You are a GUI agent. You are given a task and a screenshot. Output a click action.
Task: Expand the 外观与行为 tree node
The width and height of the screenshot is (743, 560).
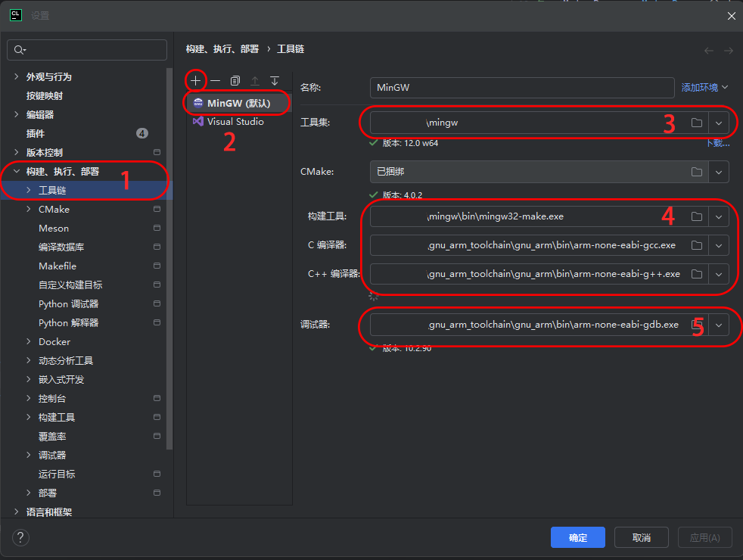17,77
